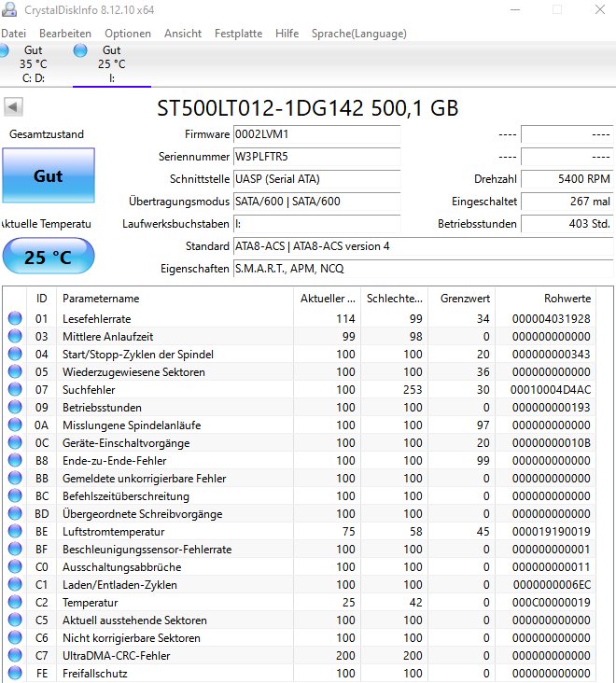This screenshot has width=616, height=683.
Task: Click raw value 000019190019
Action: coord(551,532)
